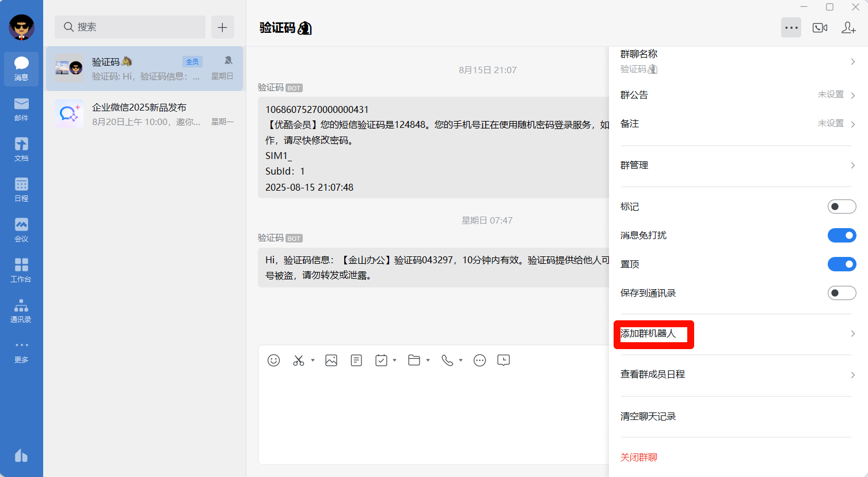Open the video meeting icon in header
This screenshot has height=477, width=868.
(820, 28)
